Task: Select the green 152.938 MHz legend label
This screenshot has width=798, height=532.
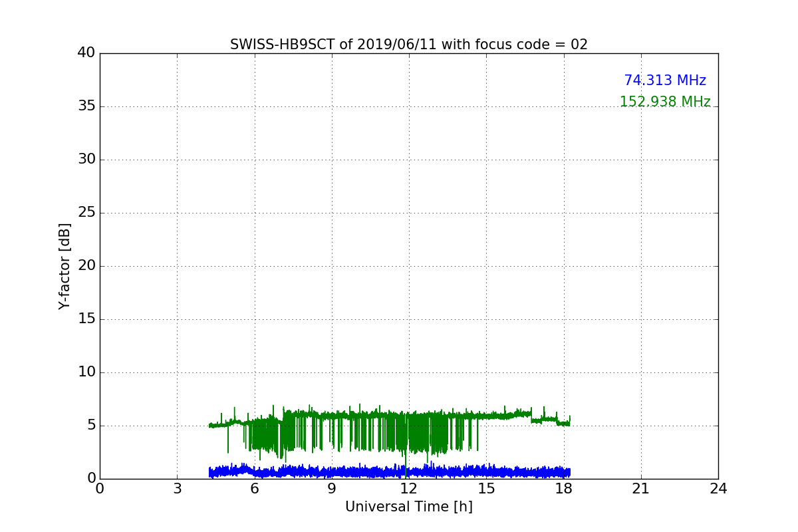Action: [x=665, y=102]
